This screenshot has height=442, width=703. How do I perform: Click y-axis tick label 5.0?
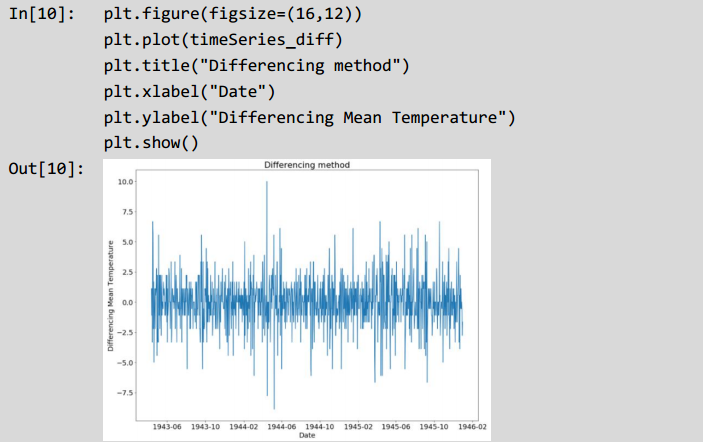[127, 242]
